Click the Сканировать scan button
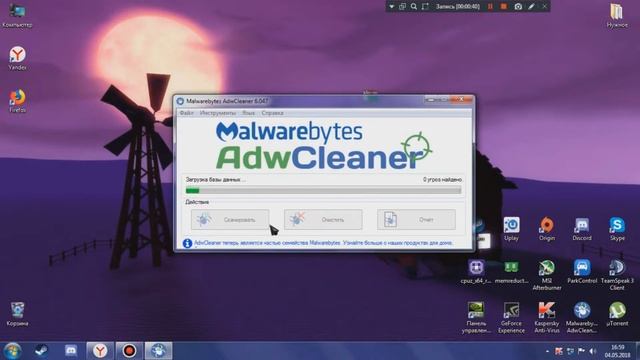 (230, 220)
